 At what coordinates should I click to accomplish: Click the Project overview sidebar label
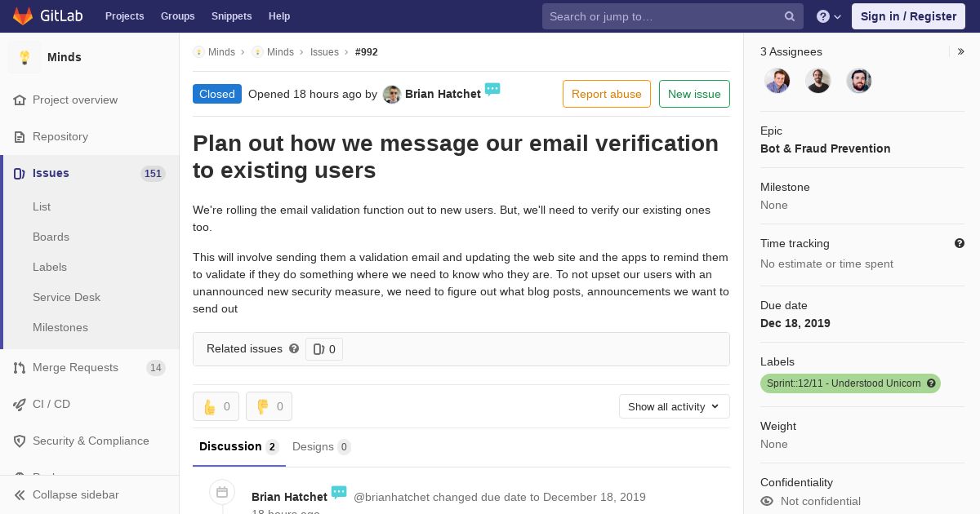point(75,100)
